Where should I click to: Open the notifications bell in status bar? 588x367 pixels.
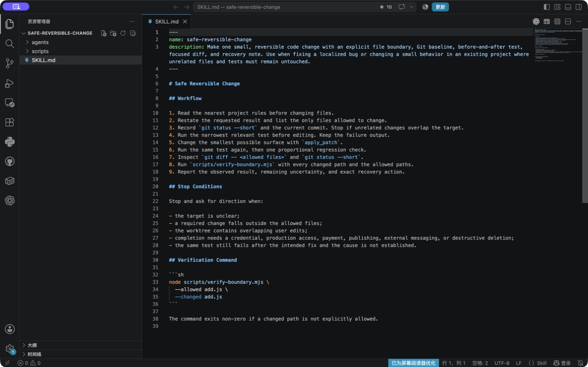(580, 363)
